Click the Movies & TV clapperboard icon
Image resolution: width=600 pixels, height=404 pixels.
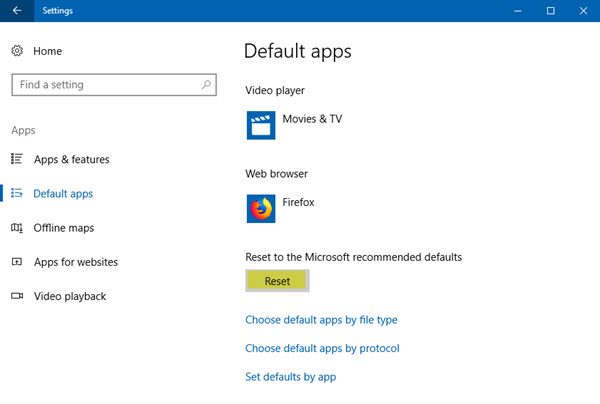pos(261,125)
